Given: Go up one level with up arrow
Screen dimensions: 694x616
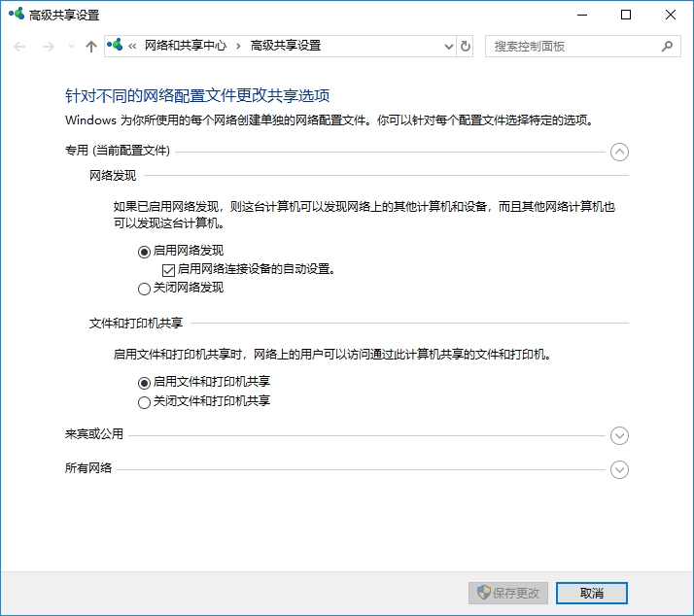Looking at the screenshot, I should pos(91,47).
